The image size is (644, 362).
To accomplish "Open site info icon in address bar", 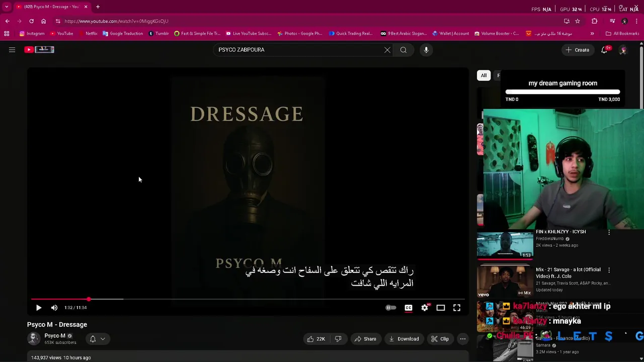I will 58,21.
